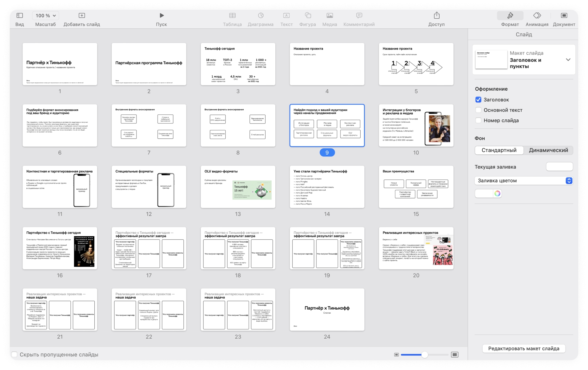Select slide 5 with numbered arrows
The width and height of the screenshot is (588, 370).
pos(416,64)
